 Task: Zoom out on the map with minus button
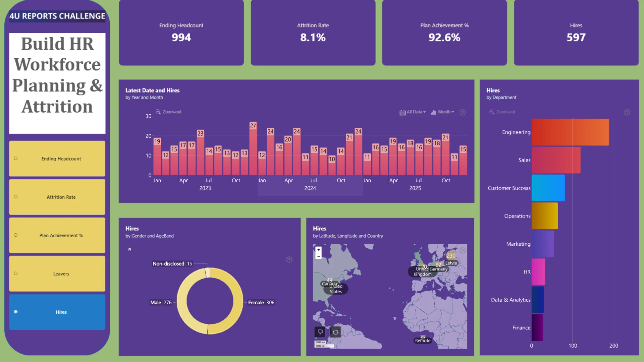click(319, 256)
